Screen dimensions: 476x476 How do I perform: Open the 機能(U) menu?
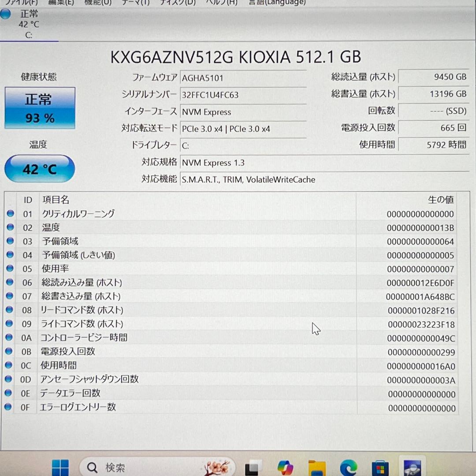tap(97, 3)
